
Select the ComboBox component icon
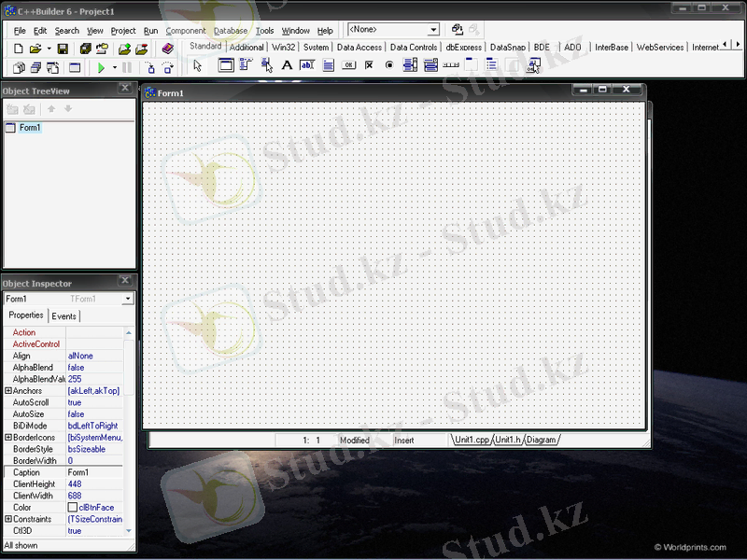coord(430,65)
